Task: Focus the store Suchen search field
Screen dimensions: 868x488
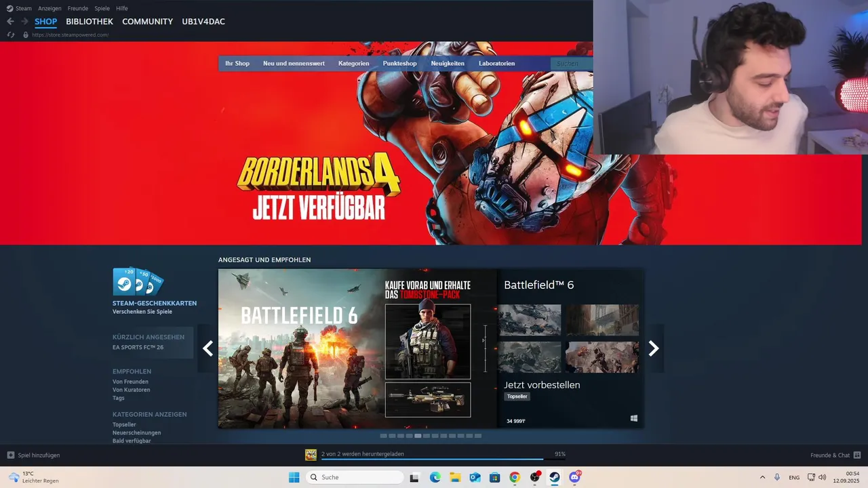Action: pos(572,63)
